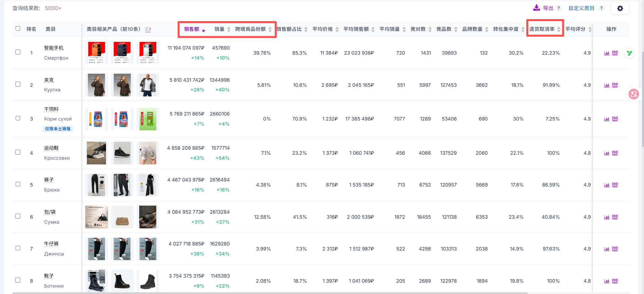Click green Y extension floating icon
The image size is (644, 294).
(629, 53)
